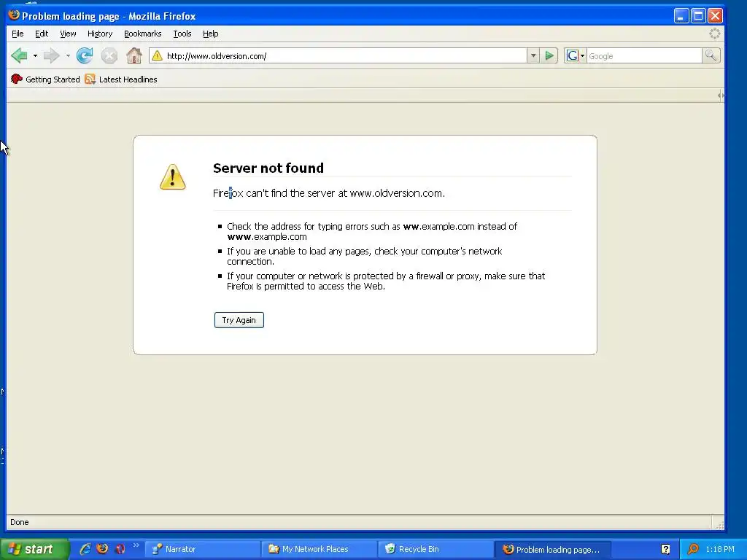Screen dimensions: 747x560
Task: Click the search magnifier button
Action: point(711,55)
